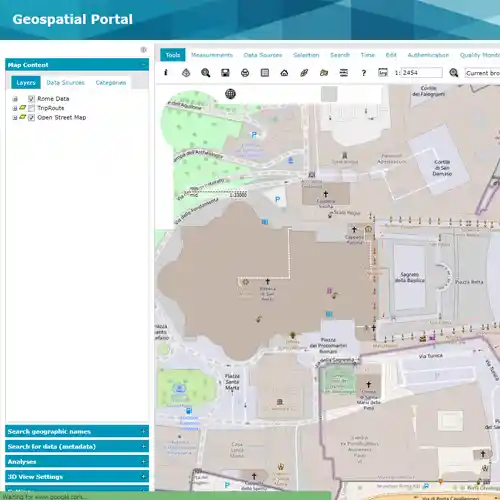500x500 pixels.
Task: Open the Authentication tab
Action: point(428,55)
